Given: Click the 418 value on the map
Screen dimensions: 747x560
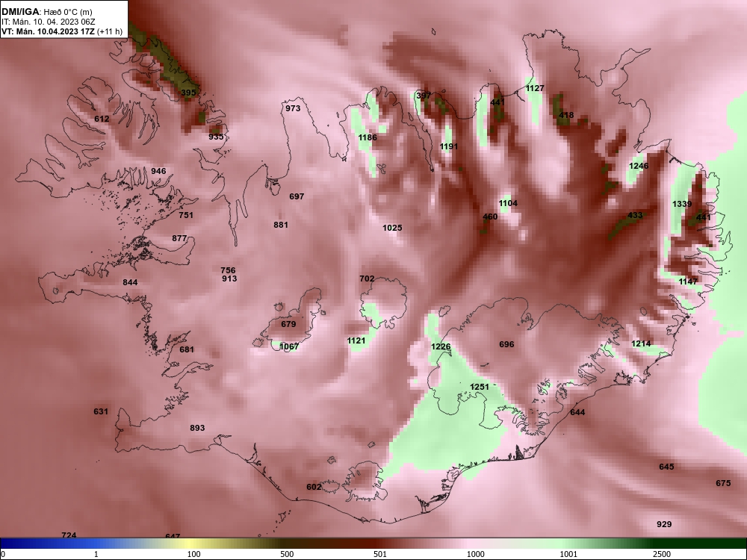Looking at the screenshot, I should pyautogui.click(x=566, y=115).
